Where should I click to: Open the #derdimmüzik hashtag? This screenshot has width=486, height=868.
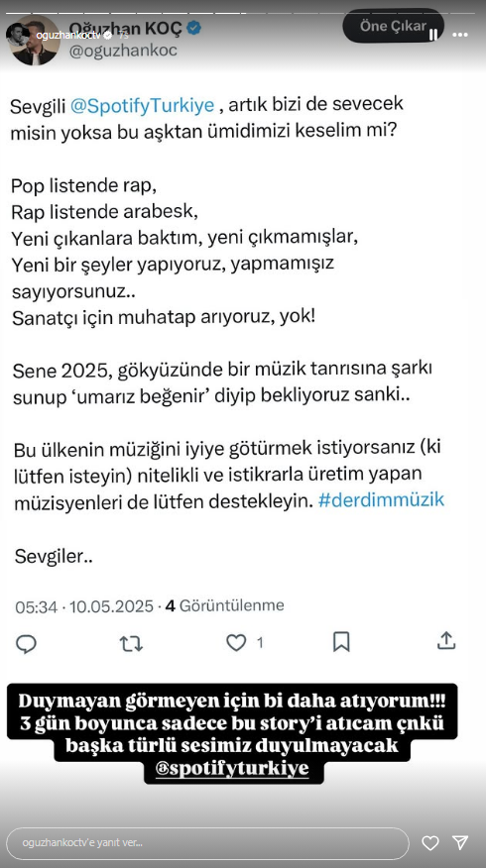(381, 499)
